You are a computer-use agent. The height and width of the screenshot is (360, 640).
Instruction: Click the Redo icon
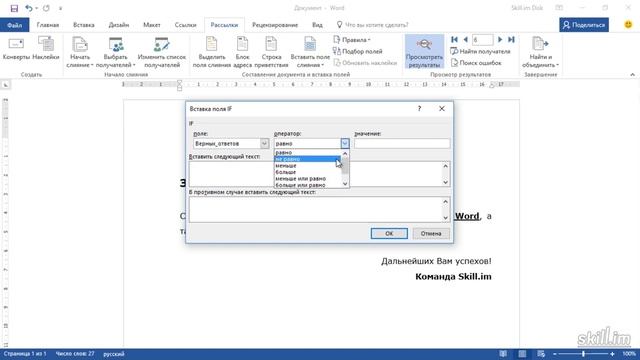46,8
